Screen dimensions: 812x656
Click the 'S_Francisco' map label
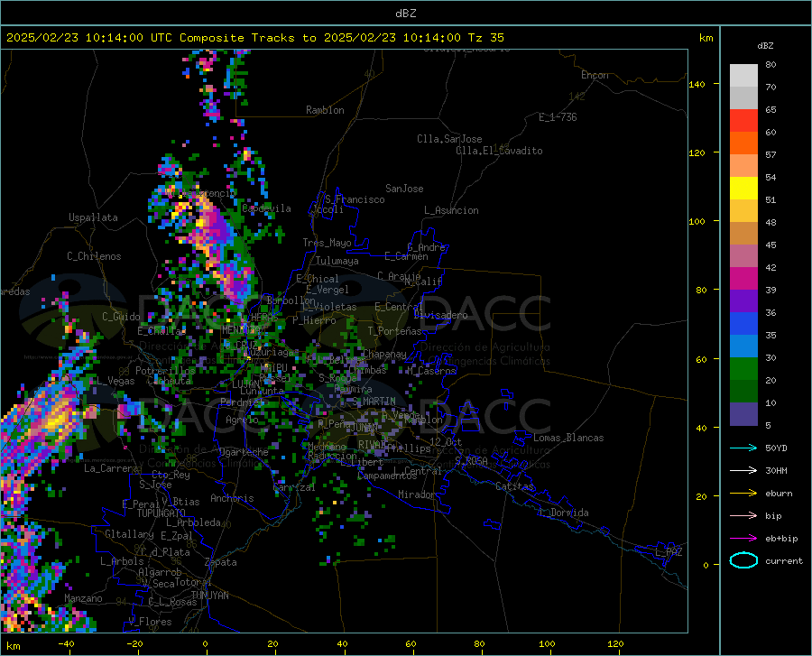pos(355,199)
